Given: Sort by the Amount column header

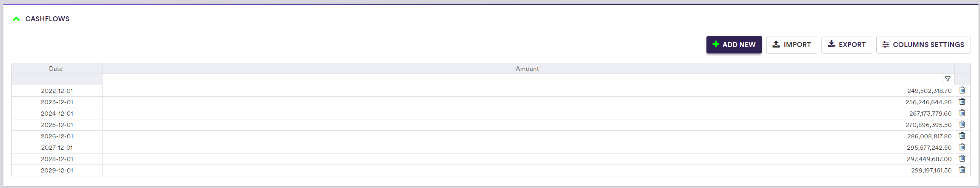Looking at the screenshot, I should tap(527, 69).
